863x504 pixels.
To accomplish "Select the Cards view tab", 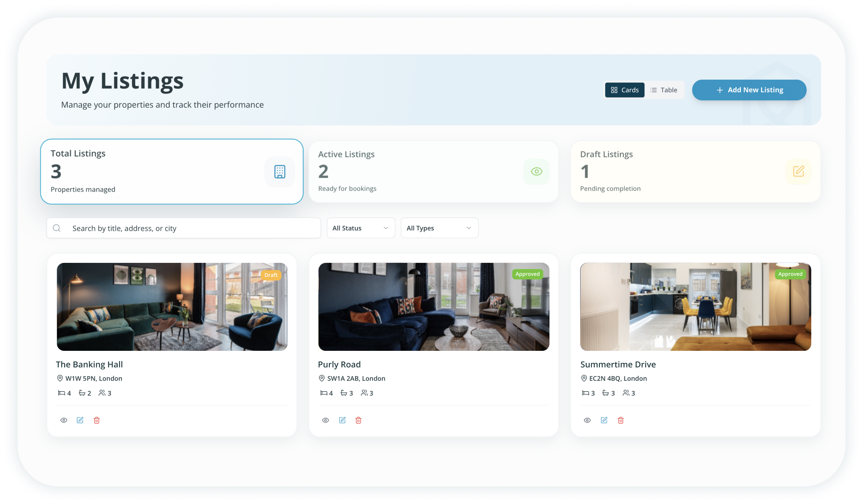I will (x=625, y=90).
